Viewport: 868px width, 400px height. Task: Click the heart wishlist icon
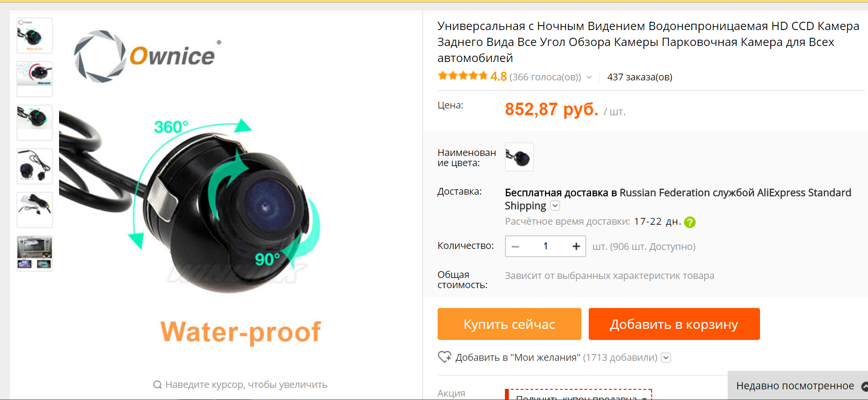tap(444, 357)
